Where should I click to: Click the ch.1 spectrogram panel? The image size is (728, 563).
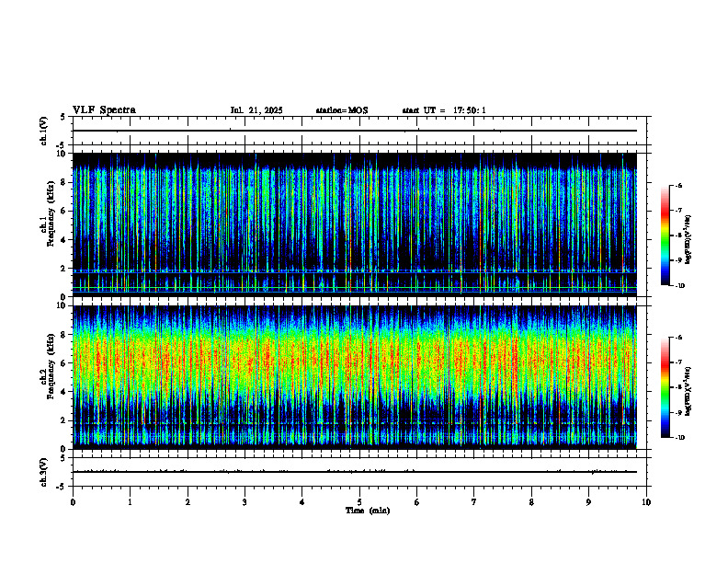coord(355,224)
